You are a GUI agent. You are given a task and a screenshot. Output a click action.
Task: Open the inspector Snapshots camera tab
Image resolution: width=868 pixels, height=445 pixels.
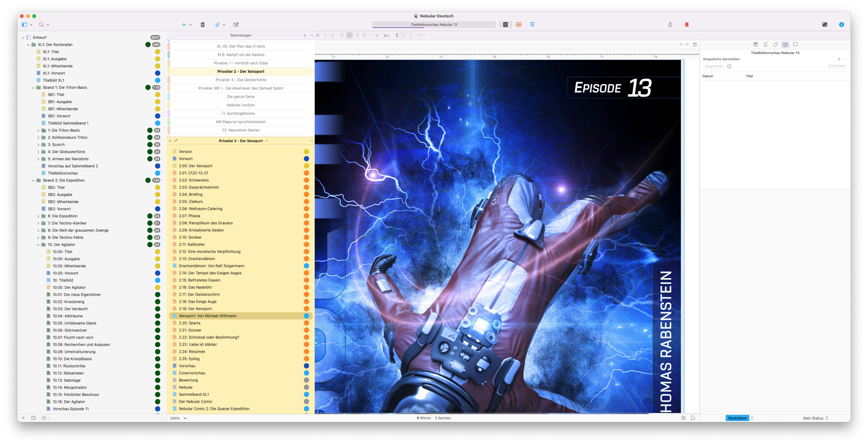(x=785, y=44)
